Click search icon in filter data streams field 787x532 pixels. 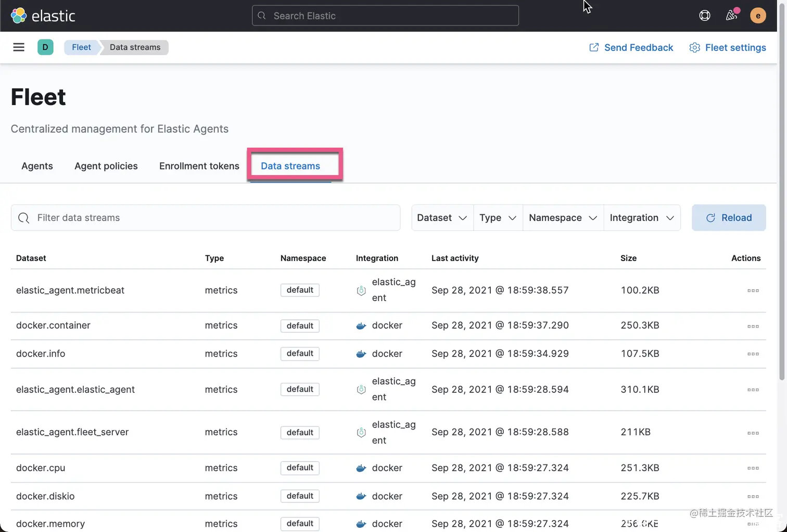[23, 218]
